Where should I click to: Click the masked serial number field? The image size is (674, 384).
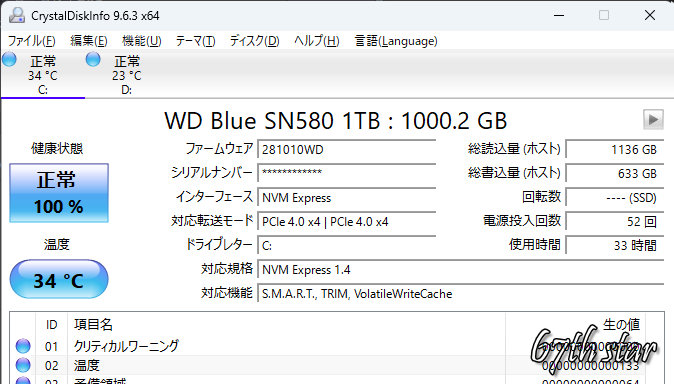(x=346, y=173)
